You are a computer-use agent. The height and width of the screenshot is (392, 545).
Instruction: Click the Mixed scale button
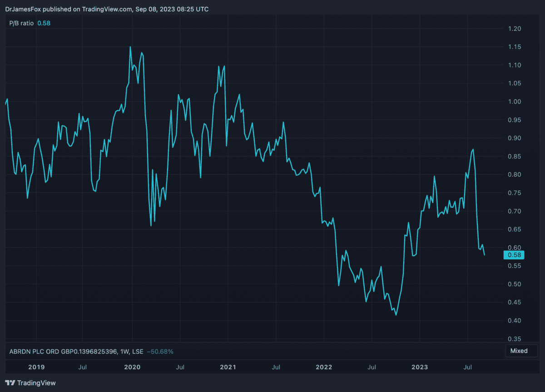coord(519,351)
